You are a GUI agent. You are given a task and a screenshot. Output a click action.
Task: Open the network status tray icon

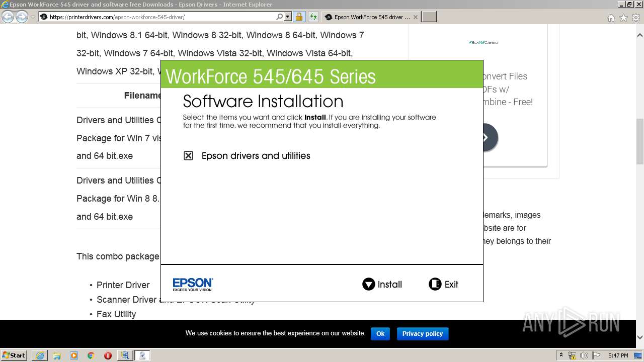(572, 355)
